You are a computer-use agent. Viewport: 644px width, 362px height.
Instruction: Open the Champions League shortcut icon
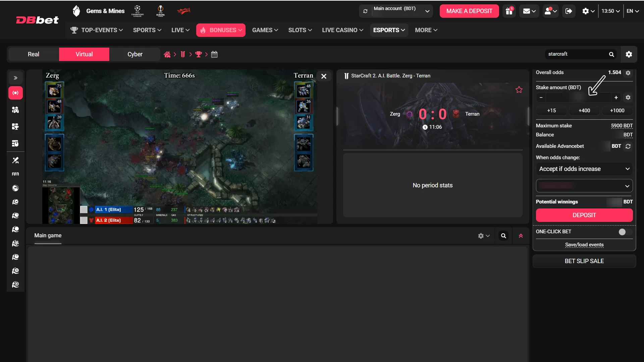click(138, 11)
